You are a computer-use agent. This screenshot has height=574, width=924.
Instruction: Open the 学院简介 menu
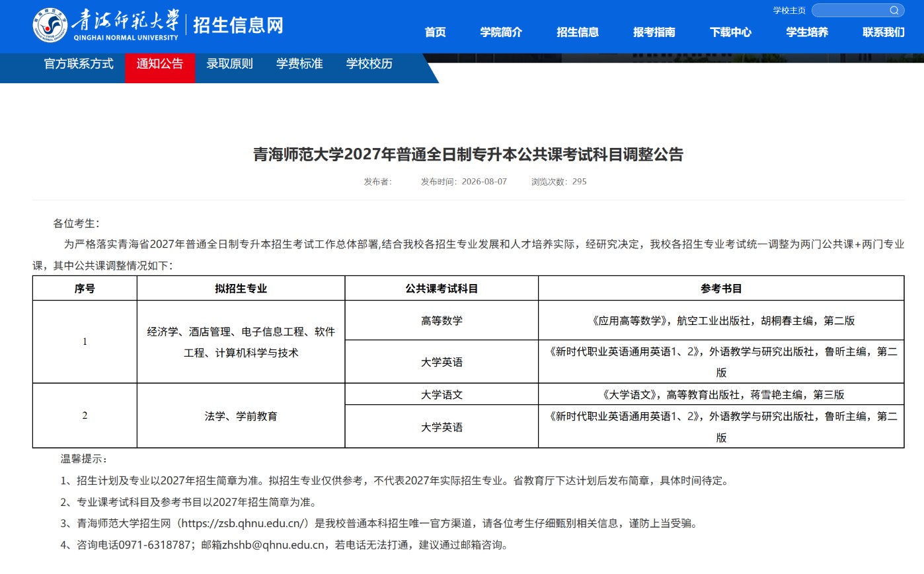501,32
